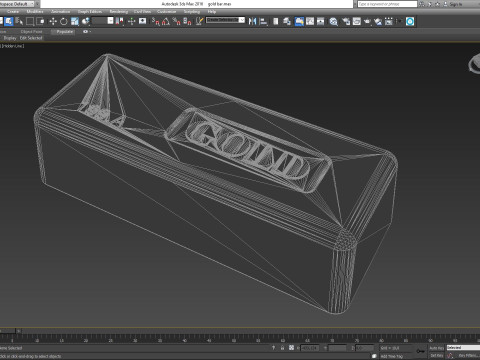
Task: Click Edit Selected in ribbon panel
Action: tap(31, 38)
